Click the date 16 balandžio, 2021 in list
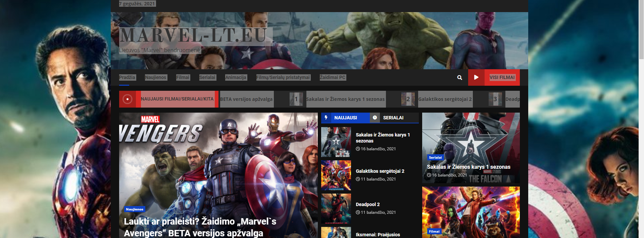644x238 pixels. point(376,149)
